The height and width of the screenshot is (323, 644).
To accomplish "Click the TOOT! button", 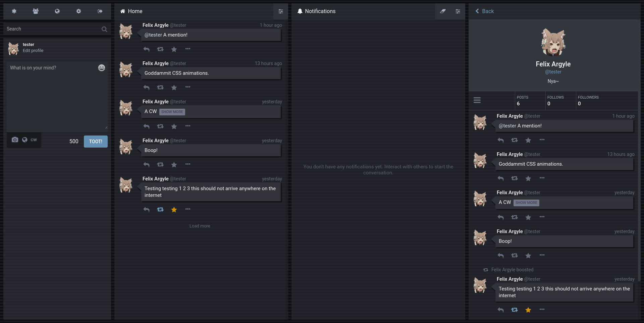I will 96,141.
